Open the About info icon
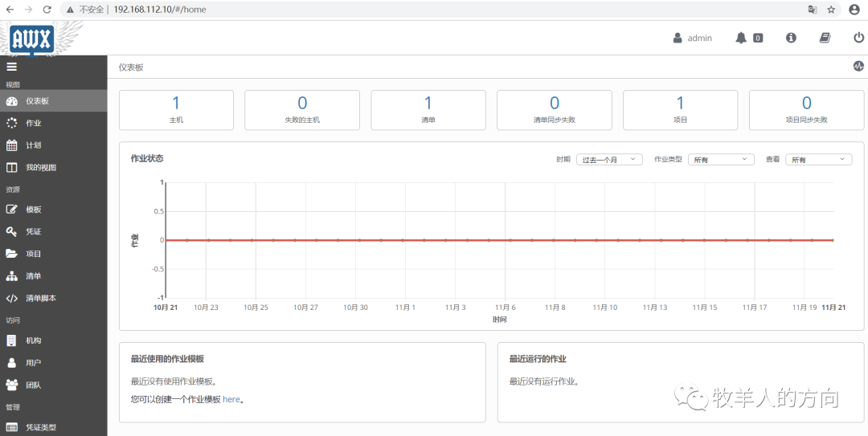The height and width of the screenshot is (436, 868). [791, 38]
